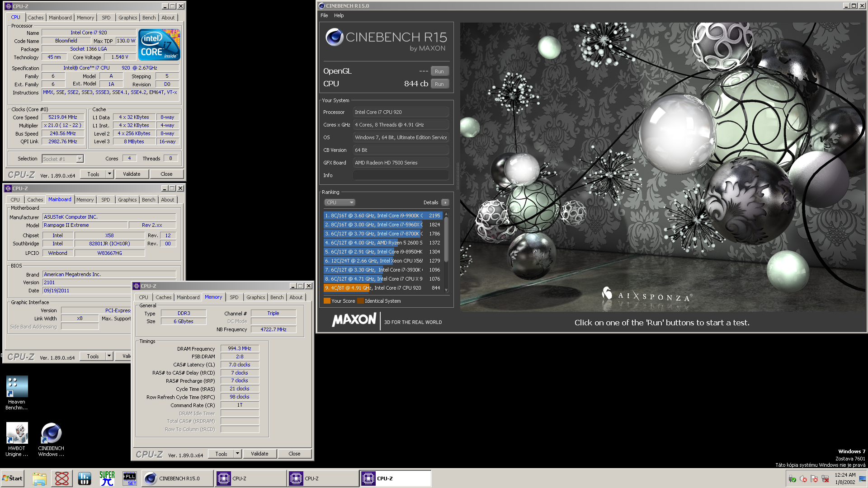This screenshot has height=488, width=868.
Task: Open the HWiNFO-style bars icon in taskbar
Action: [85, 479]
